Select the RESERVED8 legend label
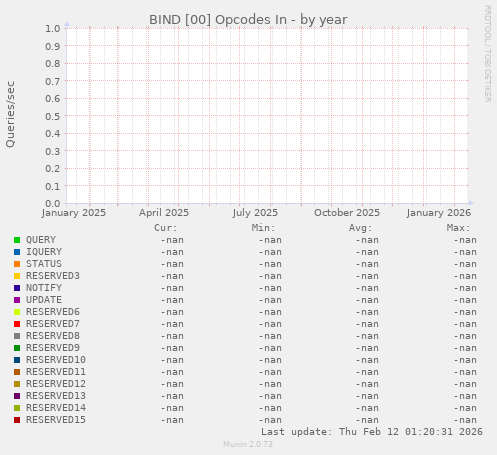Viewport: 497px width, 455px height. point(53,336)
